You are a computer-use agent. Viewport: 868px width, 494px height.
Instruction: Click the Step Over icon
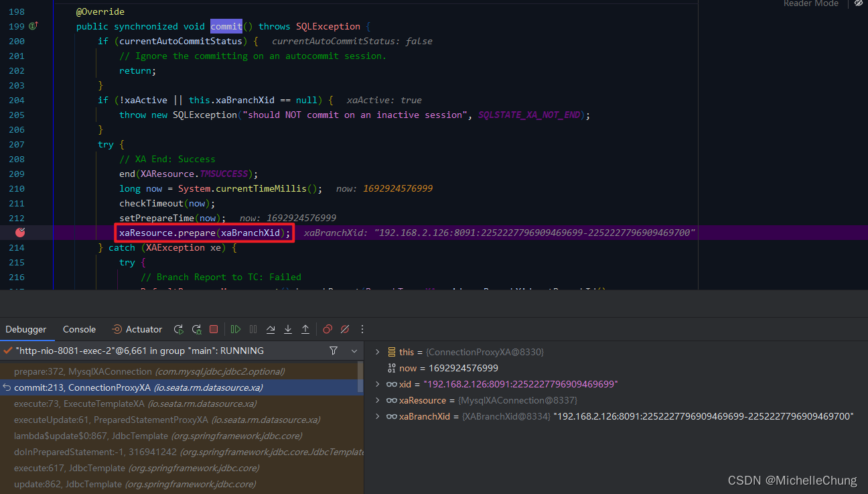pos(271,329)
